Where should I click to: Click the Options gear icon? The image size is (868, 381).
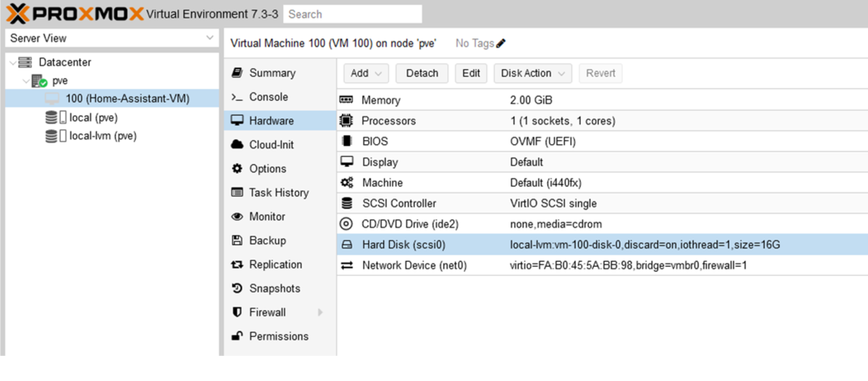[237, 169]
